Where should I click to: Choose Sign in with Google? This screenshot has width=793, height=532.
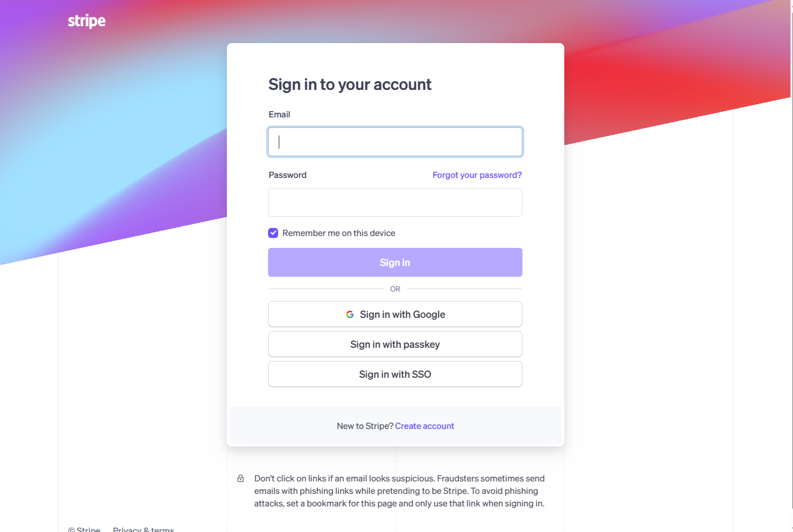(x=395, y=314)
